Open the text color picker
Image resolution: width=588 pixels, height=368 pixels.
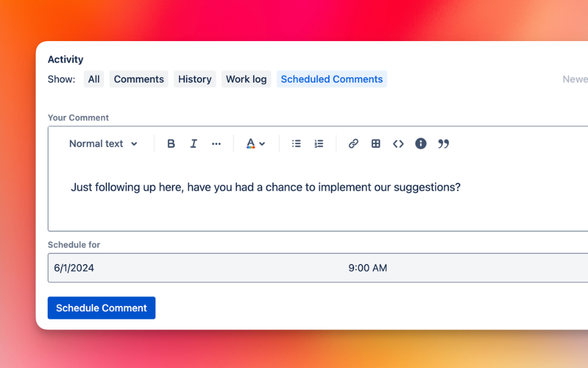[x=251, y=144]
